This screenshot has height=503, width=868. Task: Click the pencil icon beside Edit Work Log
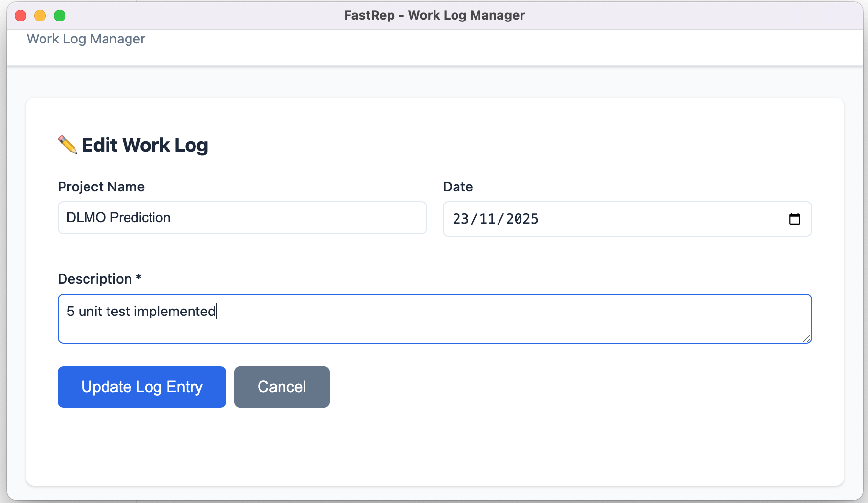[67, 144]
